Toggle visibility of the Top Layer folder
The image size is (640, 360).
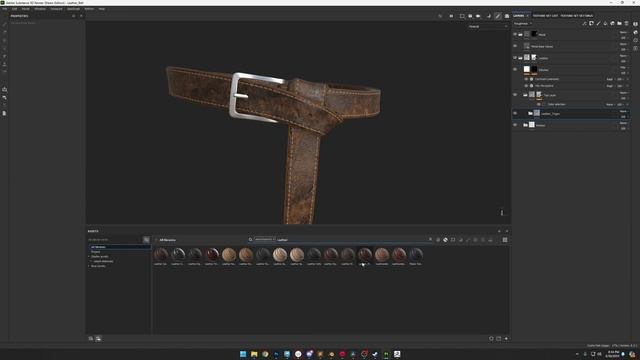coord(515,95)
